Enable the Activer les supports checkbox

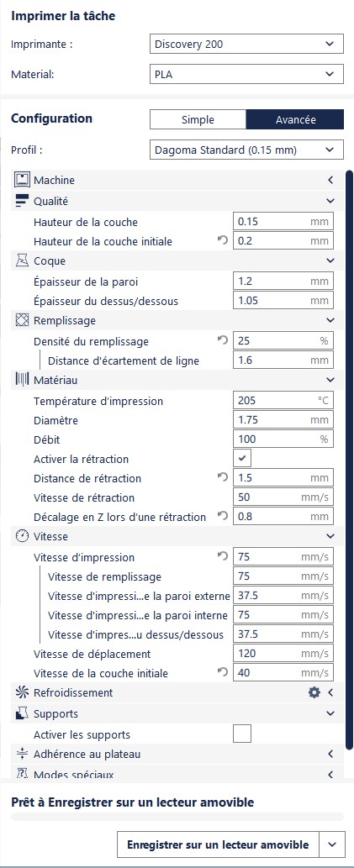pyautogui.click(x=242, y=734)
